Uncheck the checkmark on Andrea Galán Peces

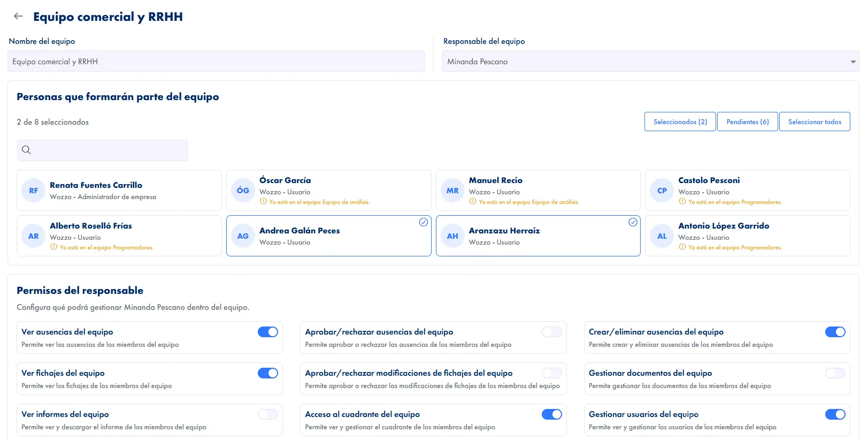[x=424, y=222]
